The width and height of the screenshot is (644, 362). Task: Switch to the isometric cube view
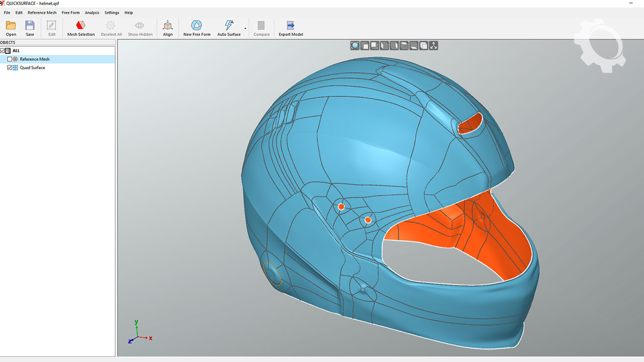click(424, 46)
